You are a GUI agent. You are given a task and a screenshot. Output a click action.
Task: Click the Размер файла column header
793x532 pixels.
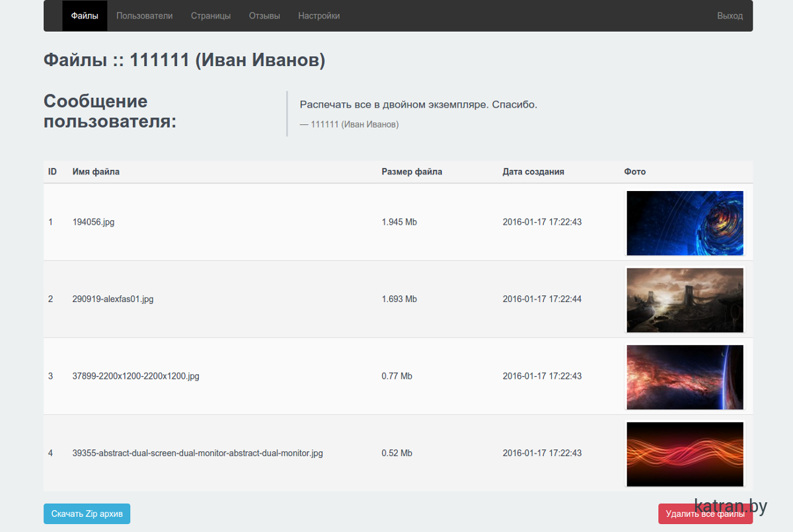[x=412, y=172]
